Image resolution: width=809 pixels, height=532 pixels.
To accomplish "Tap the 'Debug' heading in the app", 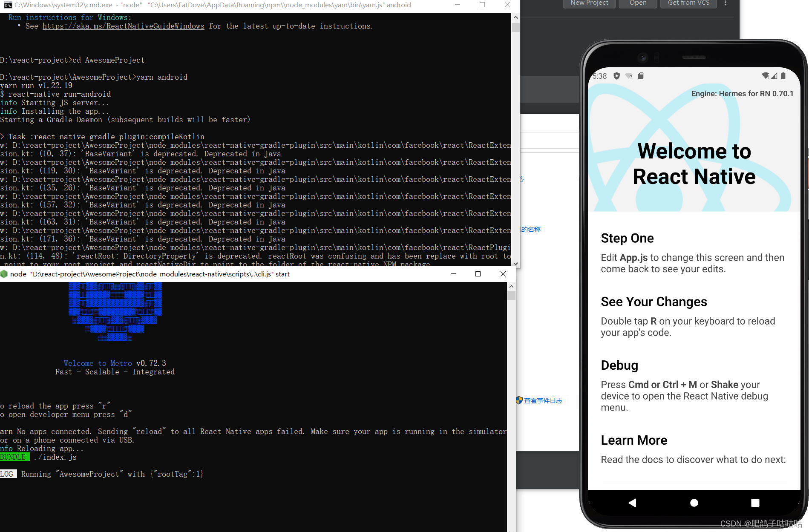I will [619, 365].
